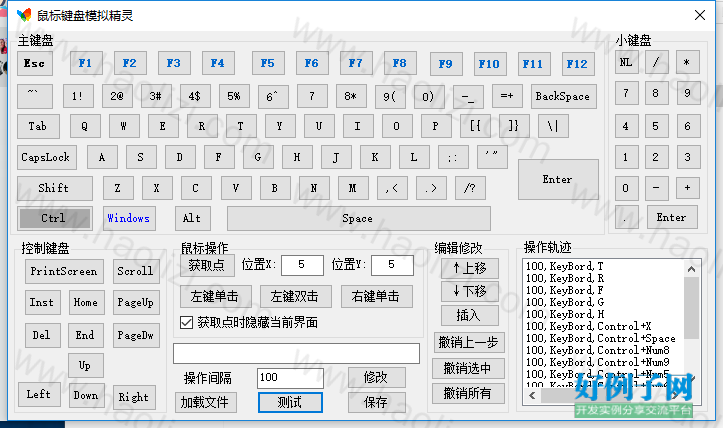Click the F1 key button
This screenshot has width=723, height=428.
86,63
